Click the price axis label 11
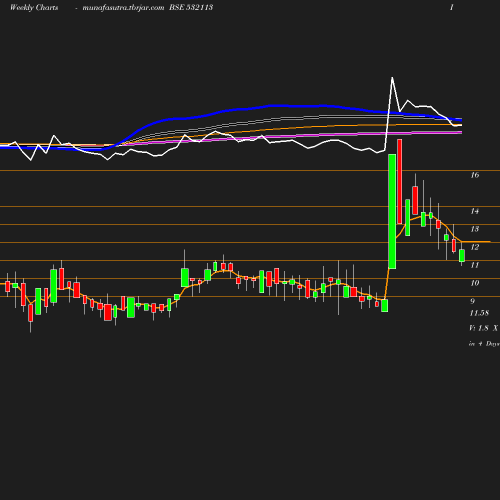500x500 pixels. point(475,265)
